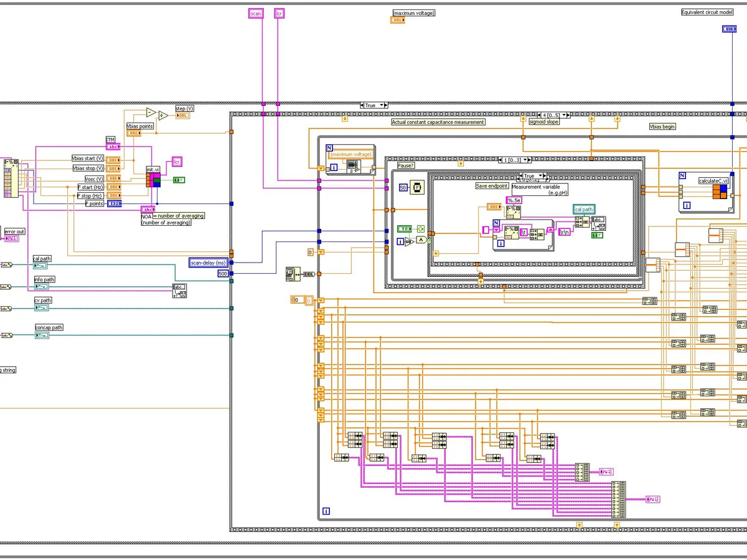Click the cal path control terminal at left
Viewport: 747px width, 560px height.
click(40, 265)
